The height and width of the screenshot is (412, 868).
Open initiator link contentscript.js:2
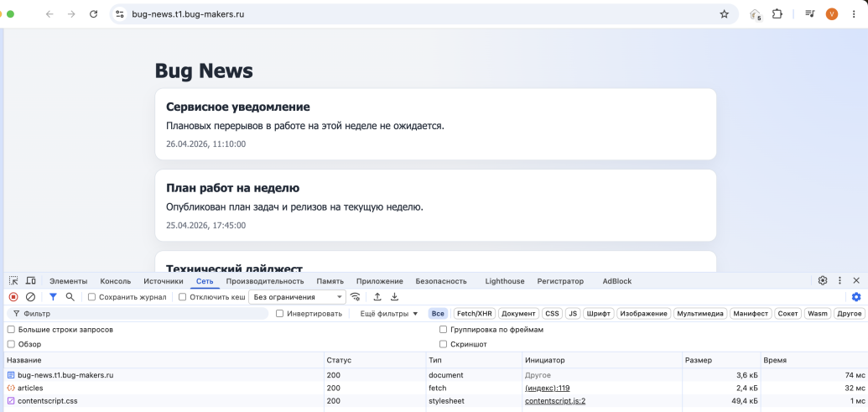(555, 401)
